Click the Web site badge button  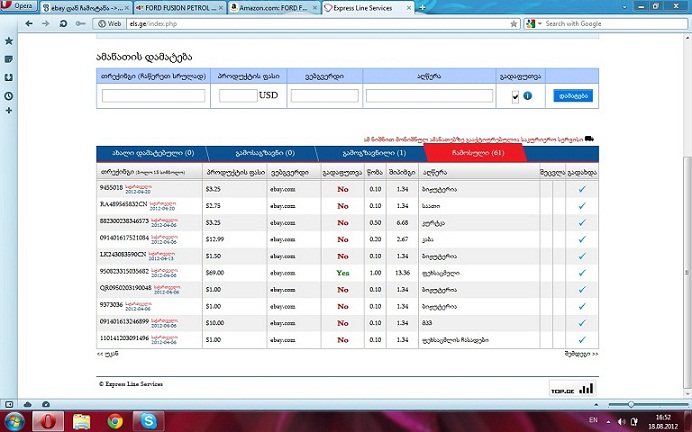(x=109, y=24)
